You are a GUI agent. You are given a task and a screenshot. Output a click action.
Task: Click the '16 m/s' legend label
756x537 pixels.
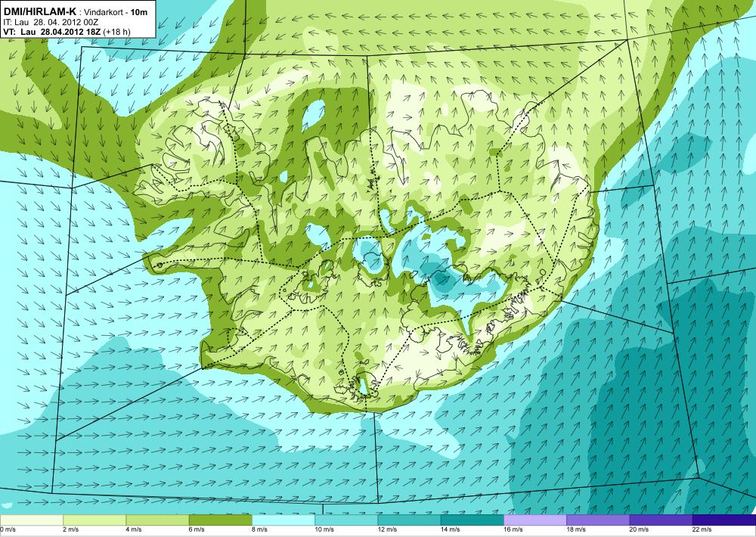point(513,529)
